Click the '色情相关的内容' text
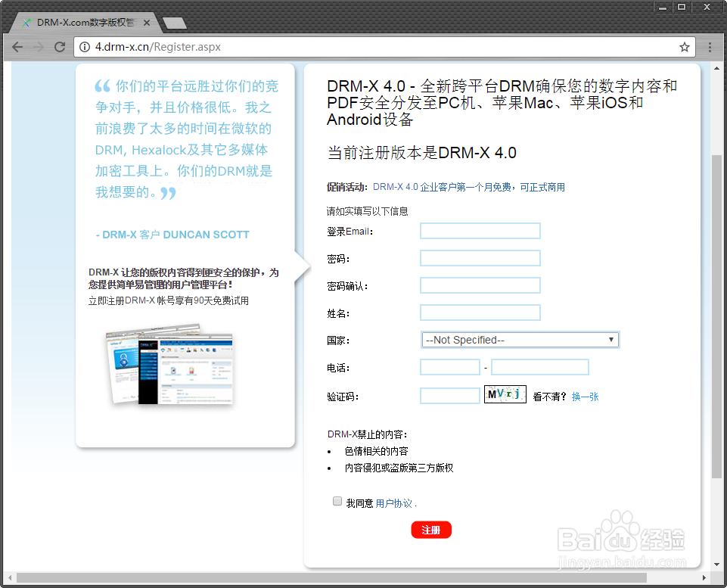Viewport: 727px width, 588px height. click(x=376, y=451)
